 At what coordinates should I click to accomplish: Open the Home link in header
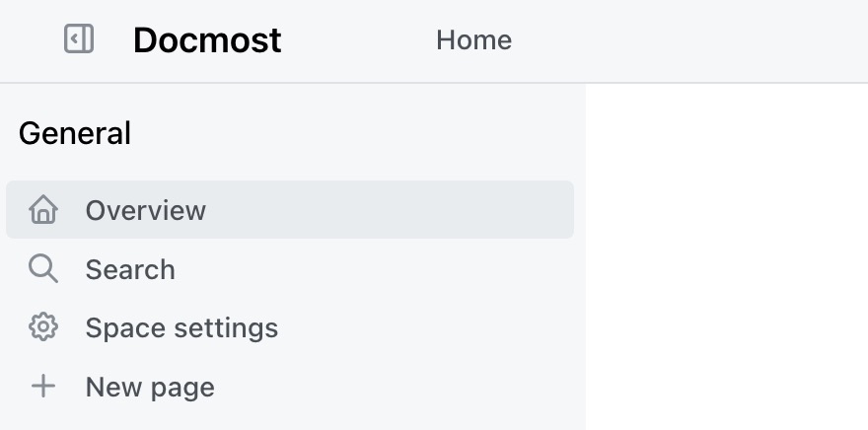(x=473, y=40)
